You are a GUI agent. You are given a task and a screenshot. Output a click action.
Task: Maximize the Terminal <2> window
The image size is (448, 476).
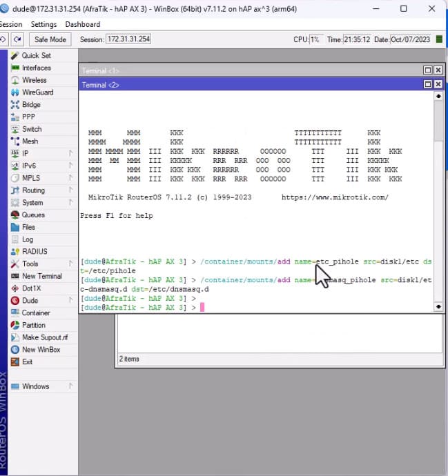[x=428, y=84]
